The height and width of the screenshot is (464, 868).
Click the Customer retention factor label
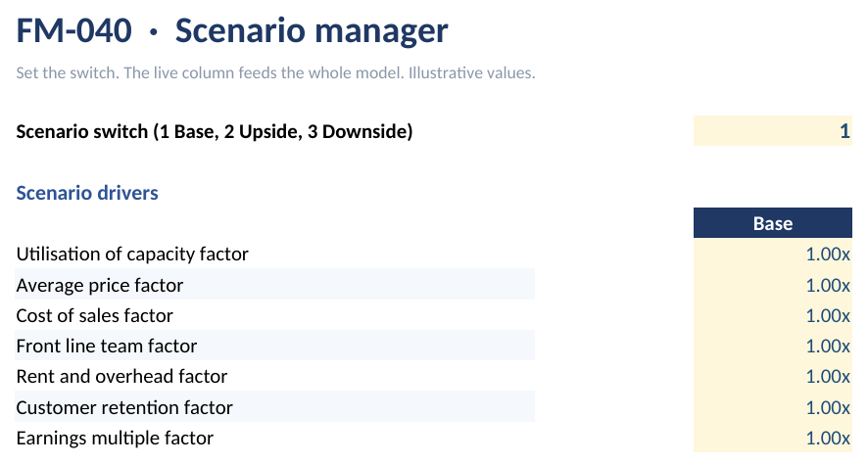124,407
